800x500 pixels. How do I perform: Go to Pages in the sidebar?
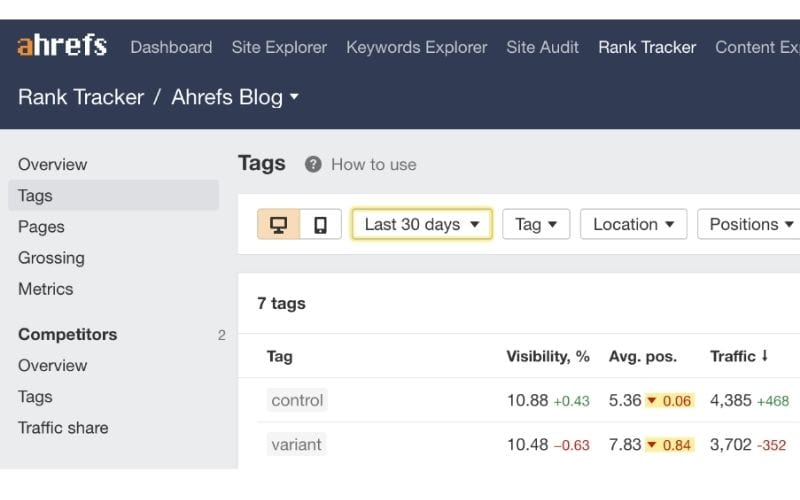(41, 227)
